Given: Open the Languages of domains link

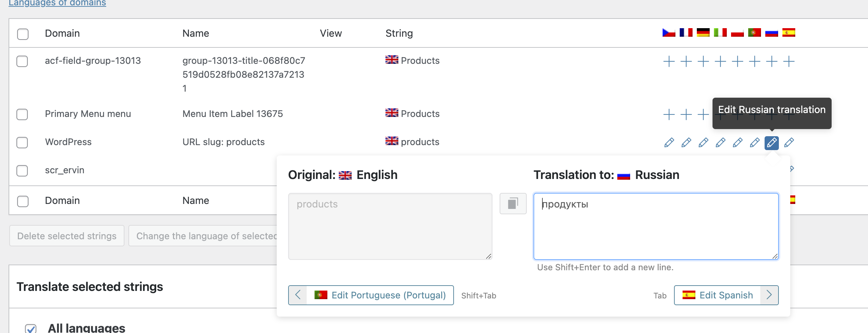Looking at the screenshot, I should pos(57,3).
